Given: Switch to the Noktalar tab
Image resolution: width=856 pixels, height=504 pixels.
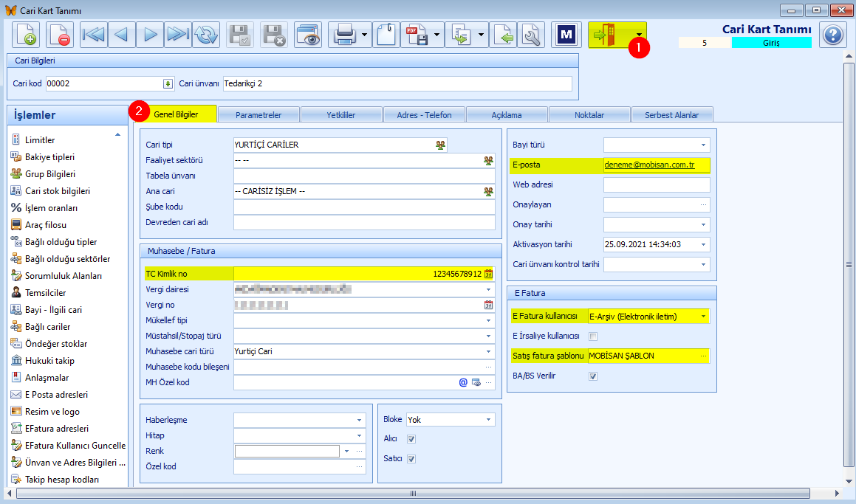Looking at the screenshot, I should point(589,114).
